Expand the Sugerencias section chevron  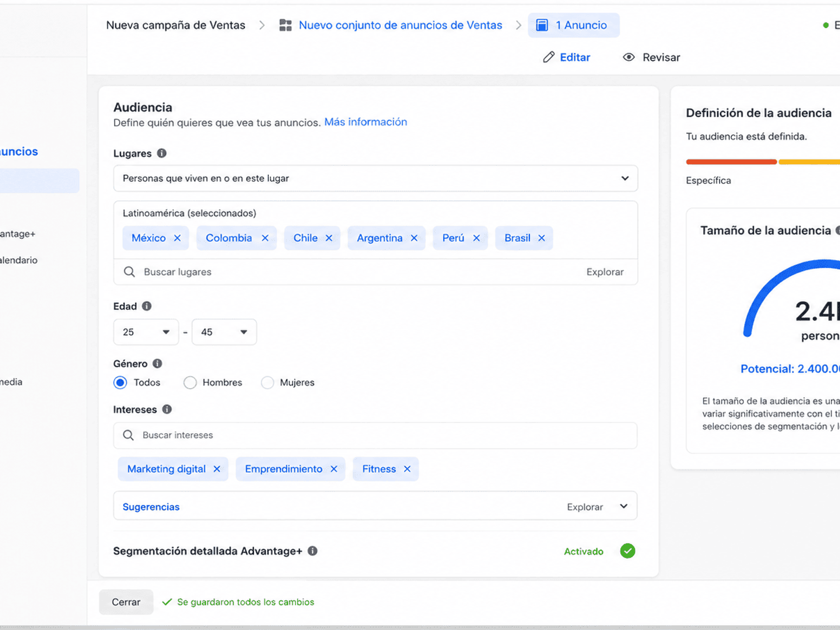(x=624, y=506)
